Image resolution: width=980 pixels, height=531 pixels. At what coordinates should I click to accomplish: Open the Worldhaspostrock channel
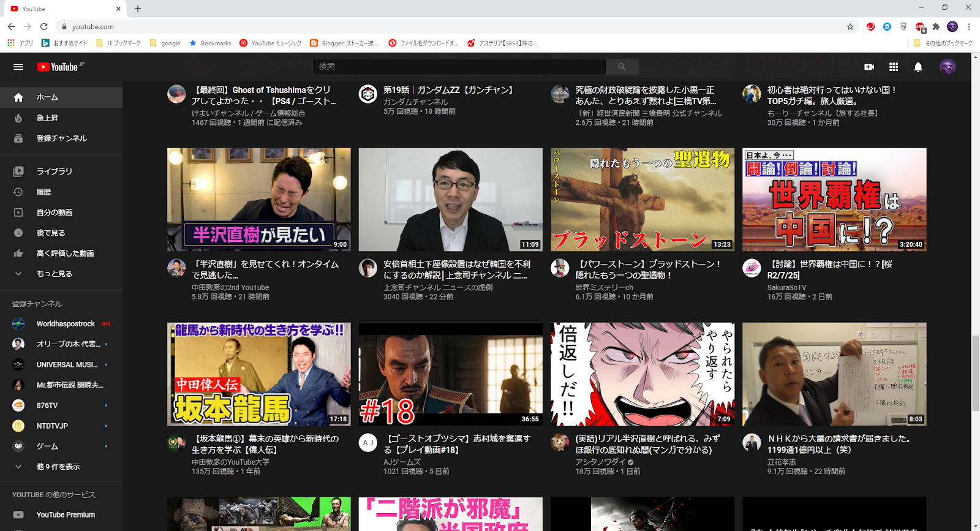pyautogui.click(x=61, y=323)
